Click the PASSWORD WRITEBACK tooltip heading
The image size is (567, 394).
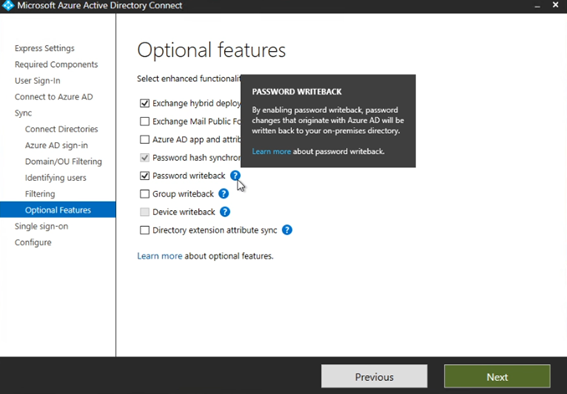[297, 92]
